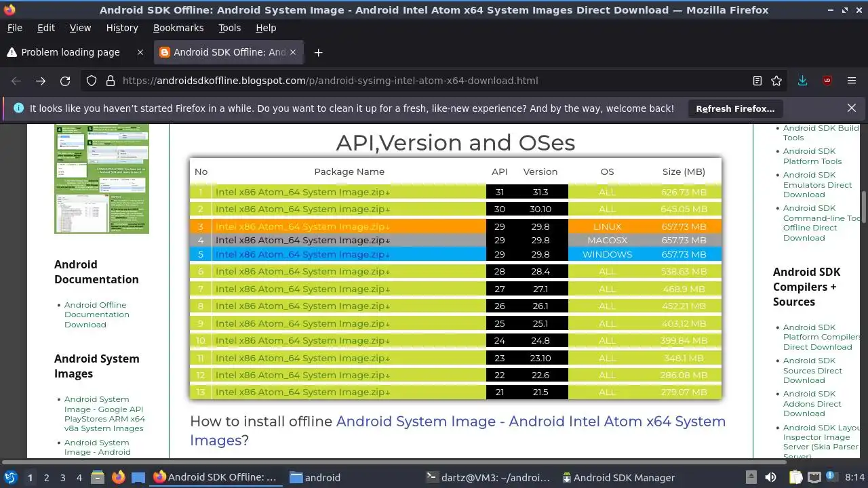Go back with the browser back arrow

click(x=16, y=81)
